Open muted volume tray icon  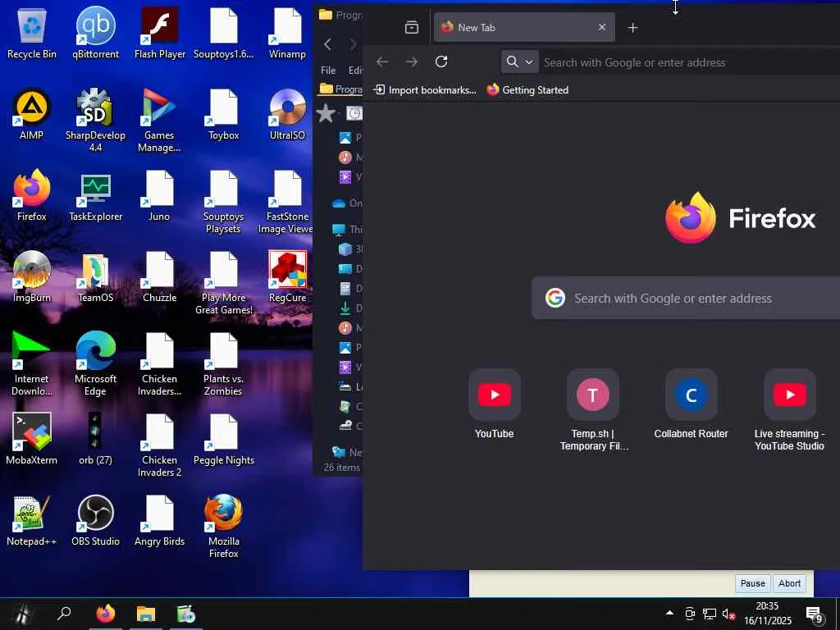point(728,614)
